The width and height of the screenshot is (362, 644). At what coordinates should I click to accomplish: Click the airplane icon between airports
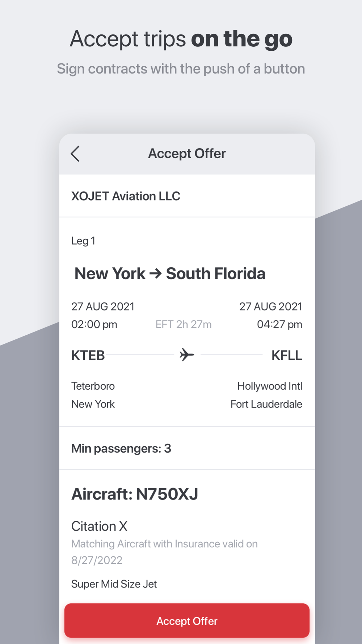187,355
